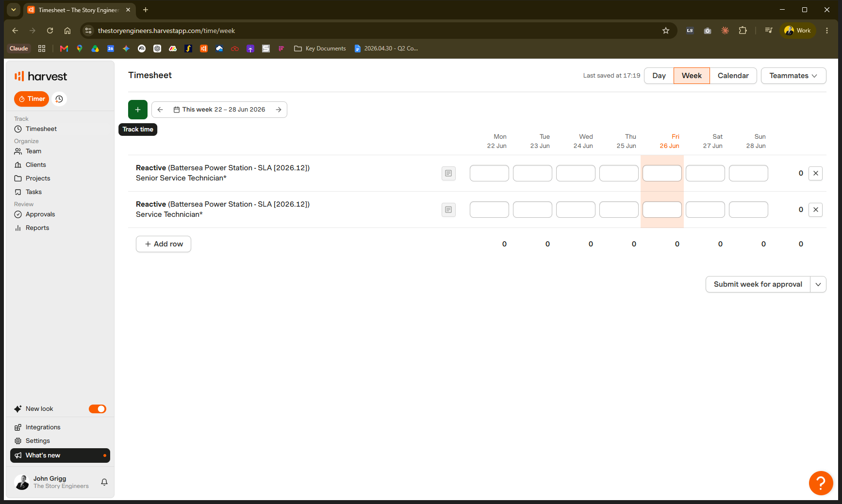Open the Work profile menu

click(x=798, y=31)
